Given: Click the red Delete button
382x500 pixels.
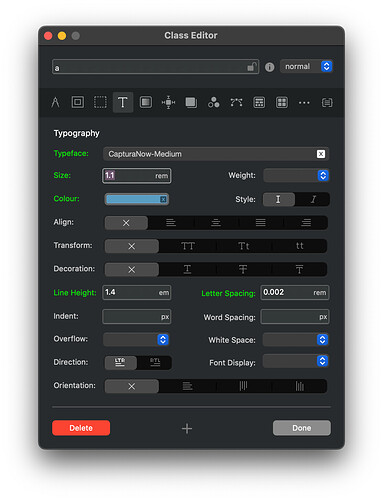Looking at the screenshot, I should tap(81, 428).
